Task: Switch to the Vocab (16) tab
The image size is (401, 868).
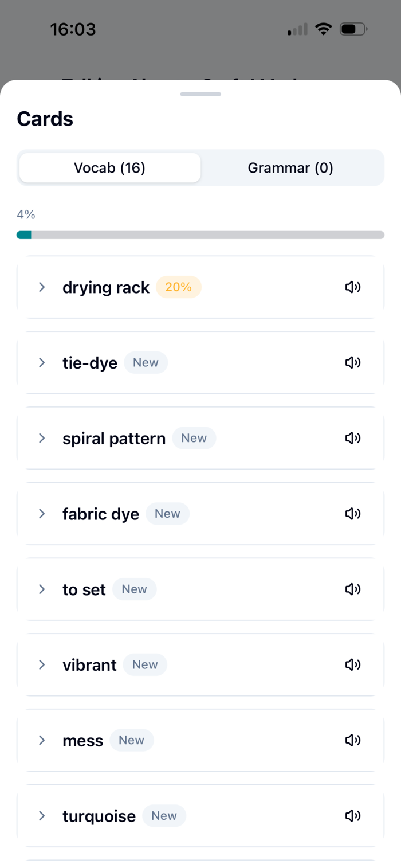Action: [x=109, y=168]
